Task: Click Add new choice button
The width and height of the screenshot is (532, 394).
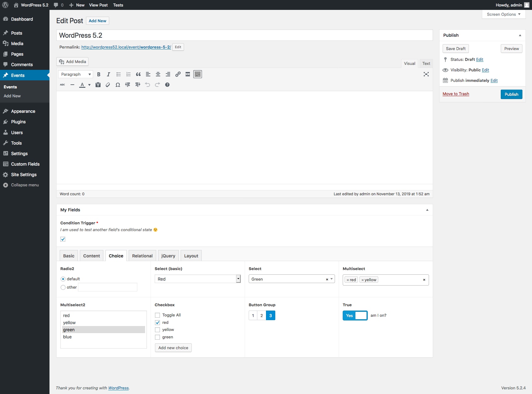Action: pyautogui.click(x=173, y=348)
